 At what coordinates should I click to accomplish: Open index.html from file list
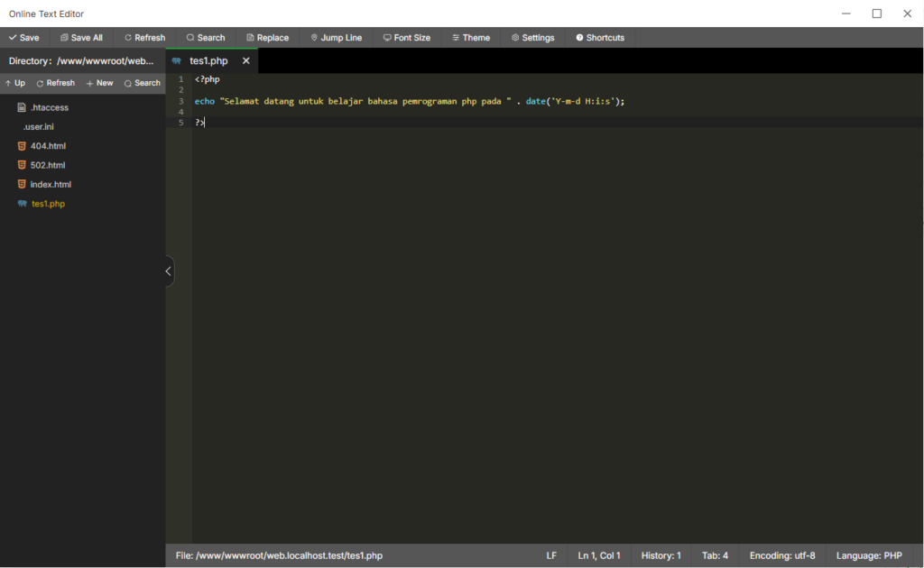(x=51, y=185)
